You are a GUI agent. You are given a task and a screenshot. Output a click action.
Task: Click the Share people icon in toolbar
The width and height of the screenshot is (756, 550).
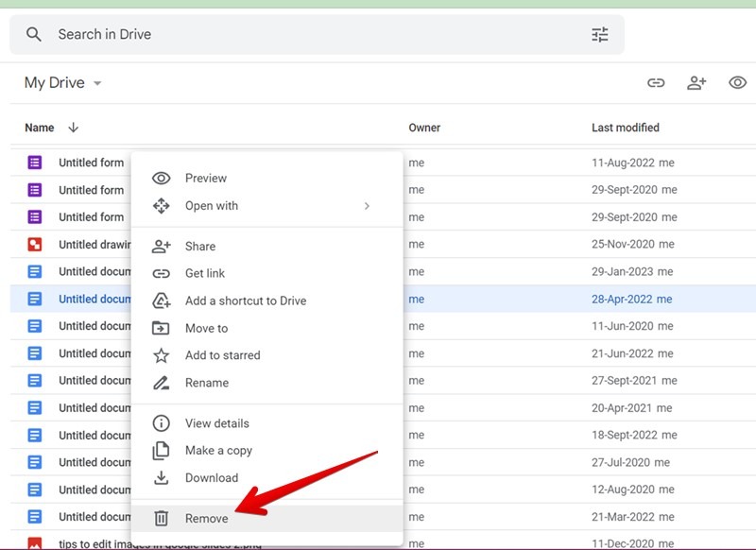[x=696, y=83]
